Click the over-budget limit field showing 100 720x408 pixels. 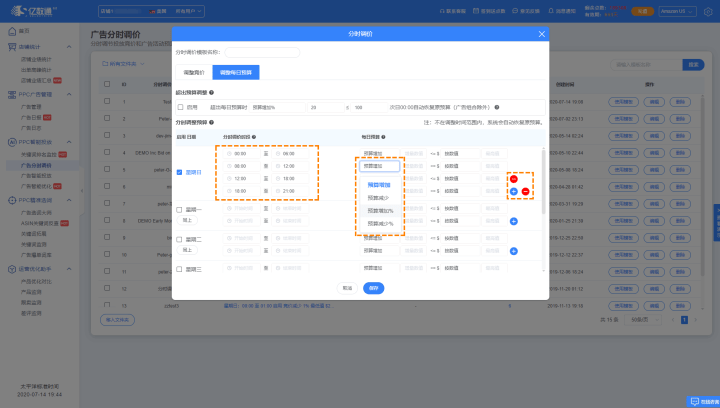[x=369, y=107]
